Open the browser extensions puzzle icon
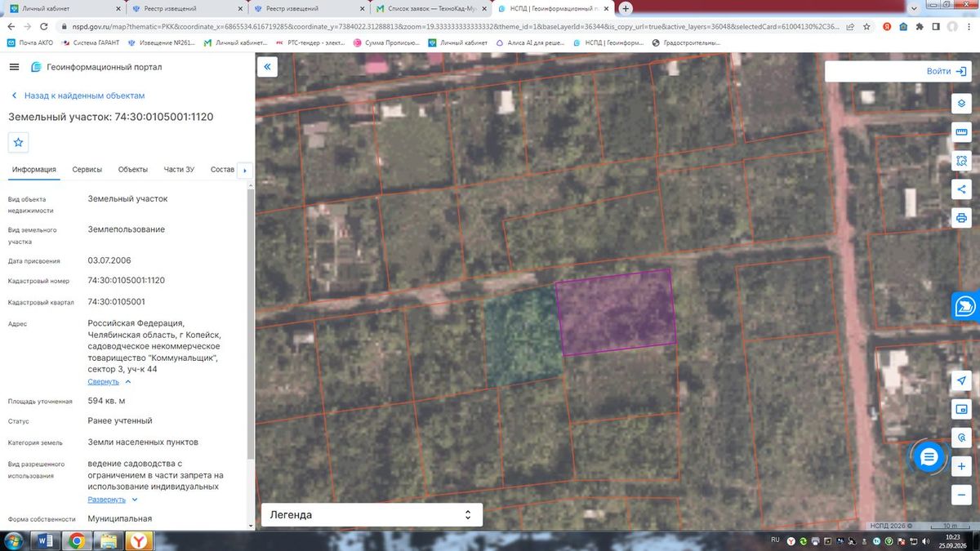Screen dimensions: 980x551 point(920,26)
